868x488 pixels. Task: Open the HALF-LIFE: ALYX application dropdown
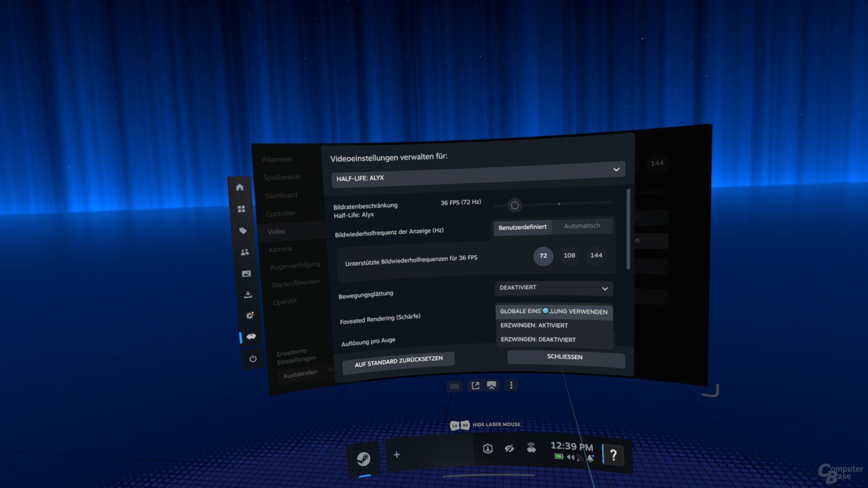point(478,174)
